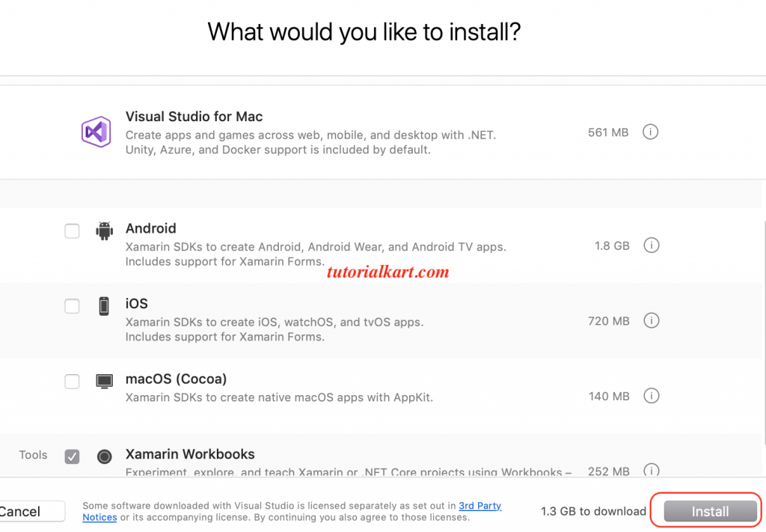Show info for the Android component
Image resolution: width=766 pixels, height=532 pixels.
(651, 245)
